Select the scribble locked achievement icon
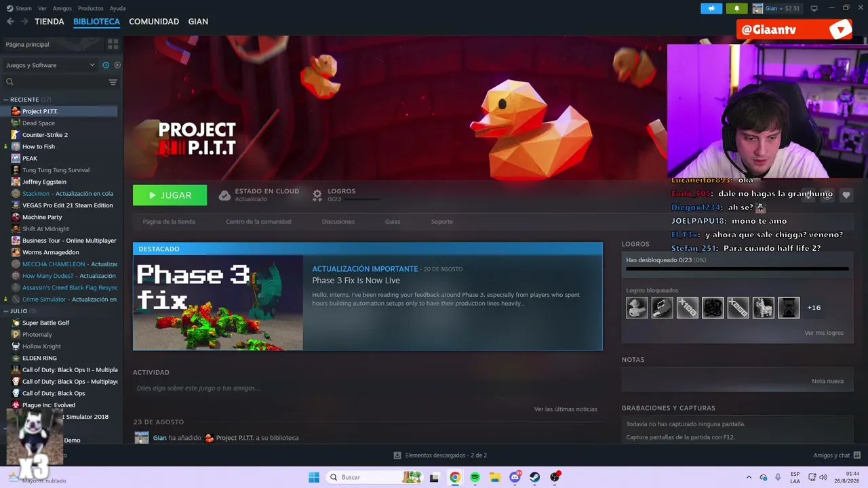This screenshot has width=868, height=488. (x=713, y=308)
